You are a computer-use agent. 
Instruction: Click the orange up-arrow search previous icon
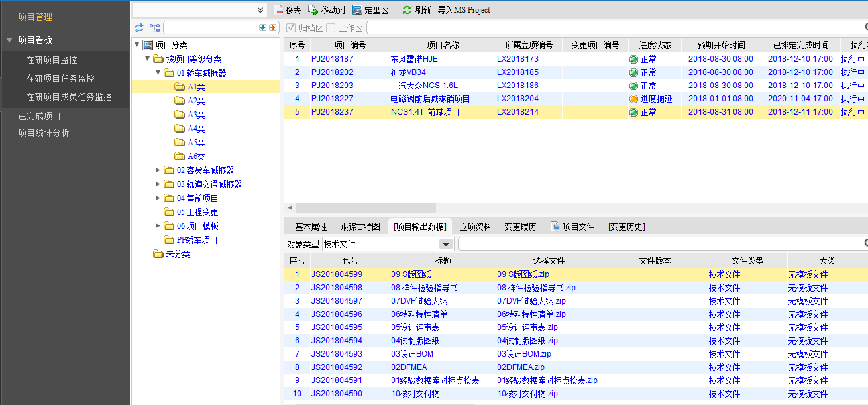tap(272, 28)
